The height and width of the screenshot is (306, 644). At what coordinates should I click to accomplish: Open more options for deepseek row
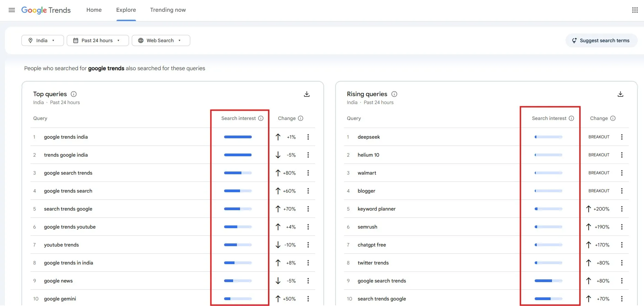click(x=622, y=137)
